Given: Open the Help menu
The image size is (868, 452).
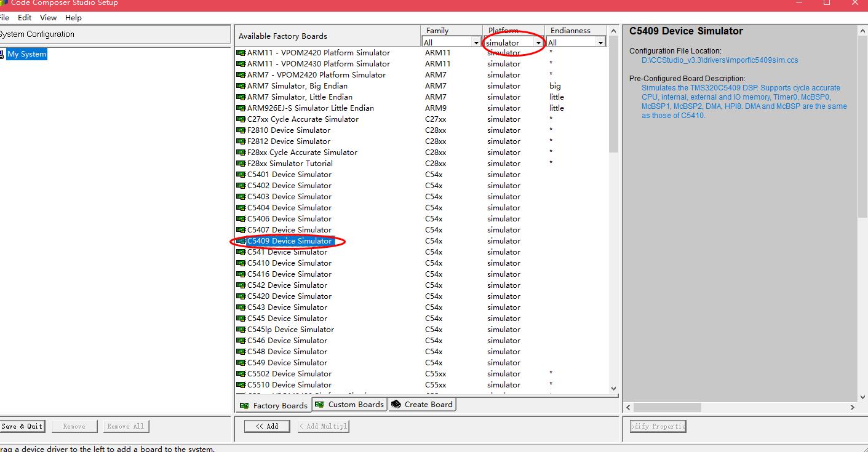Looking at the screenshot, I should (73, 18).
